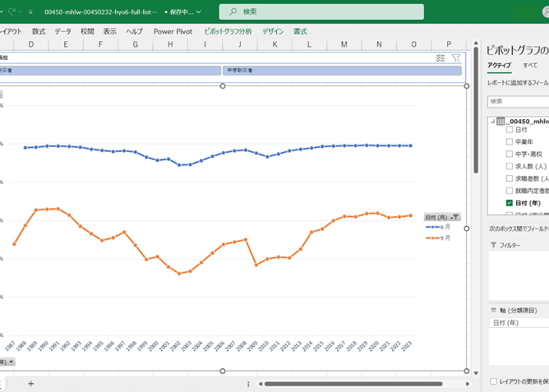Select the 6月 legend entry
549x392 pixels.
point(438,227)
